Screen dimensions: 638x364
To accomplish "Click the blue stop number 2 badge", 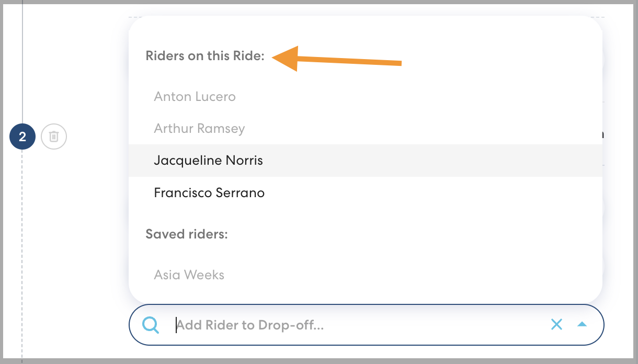I will click(x=22, y=137).
